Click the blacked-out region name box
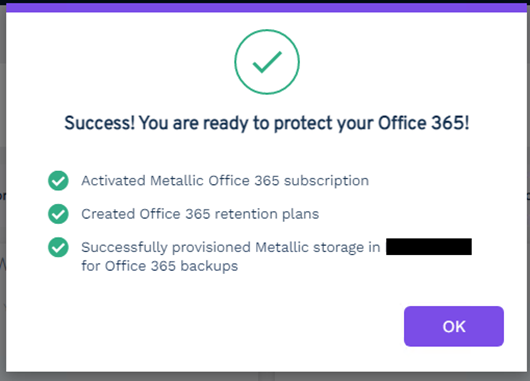Viewport: 530px width, 381px height. (429, 246)
